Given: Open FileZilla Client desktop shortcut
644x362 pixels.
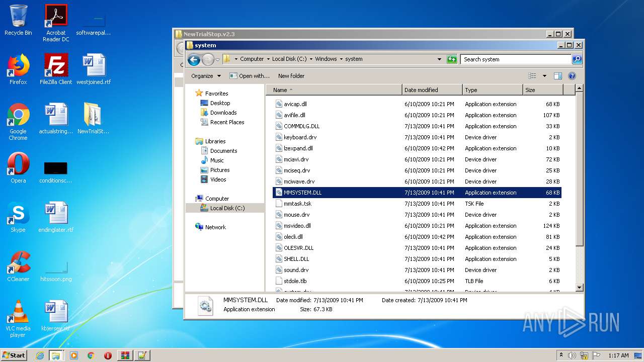Looking at the screenshot, I should (x=56, y=69).
